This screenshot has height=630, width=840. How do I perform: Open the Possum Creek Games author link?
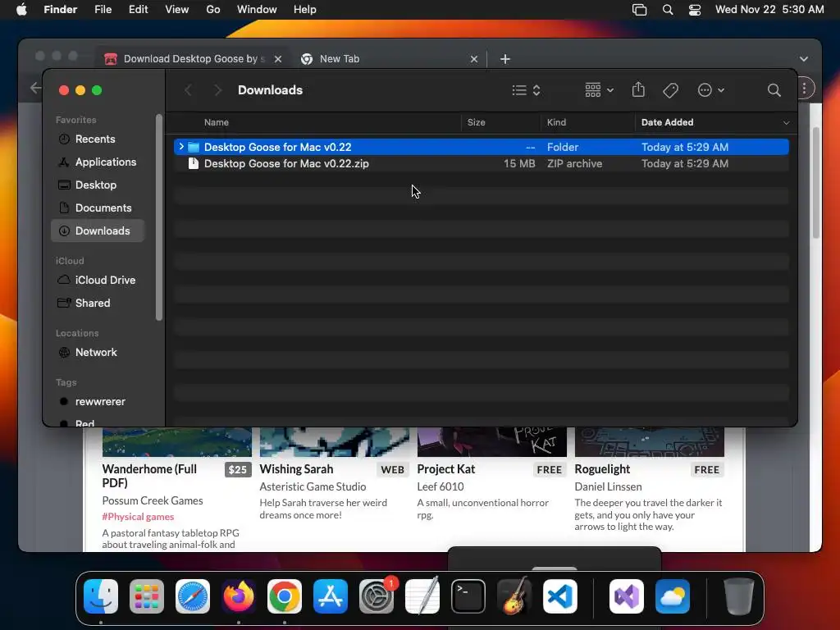(x=152, y=500)
